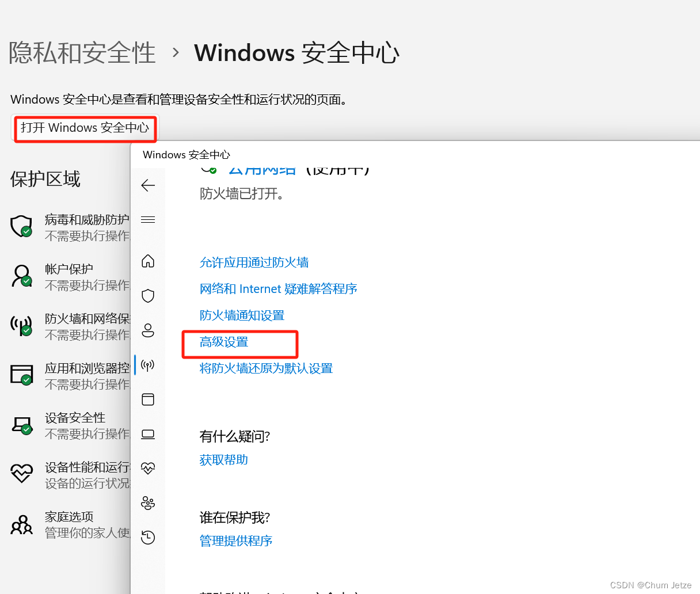Click the 有什么疑问? heading
This screenshot has width=700, height=594.
pyautogui.click(x=235, y=437)
